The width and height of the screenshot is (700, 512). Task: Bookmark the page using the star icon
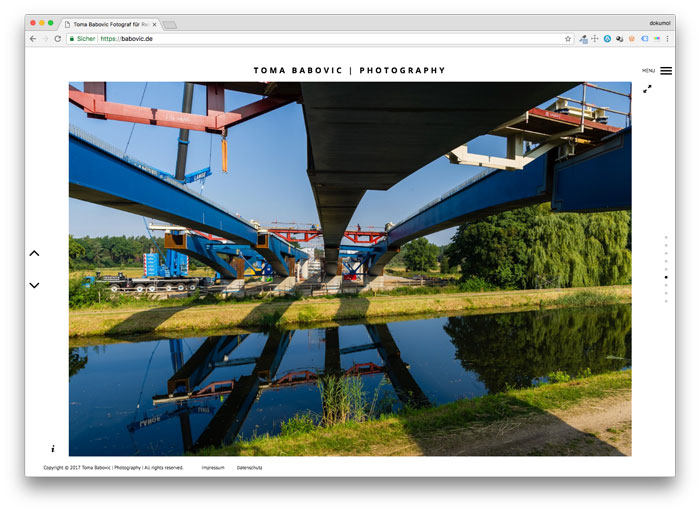(x=568, y=39)
